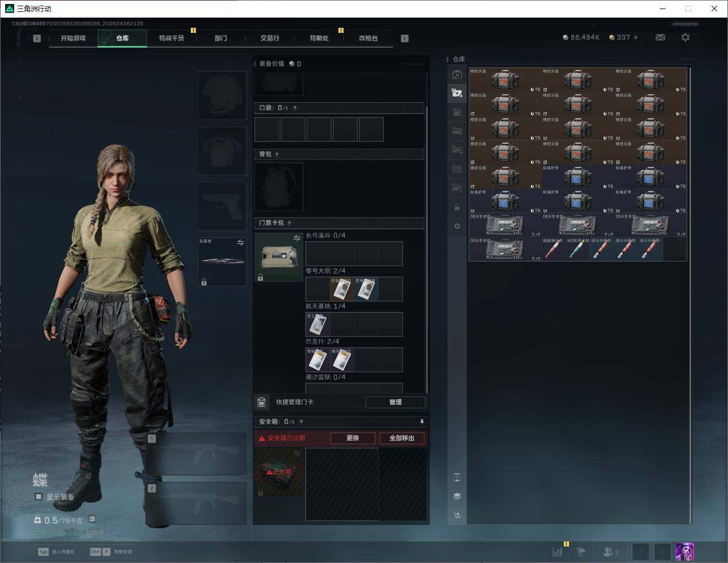Viewport: 728px width, 563px height.
Task: Click the pistol equipment slot
Action: point(223,206)
